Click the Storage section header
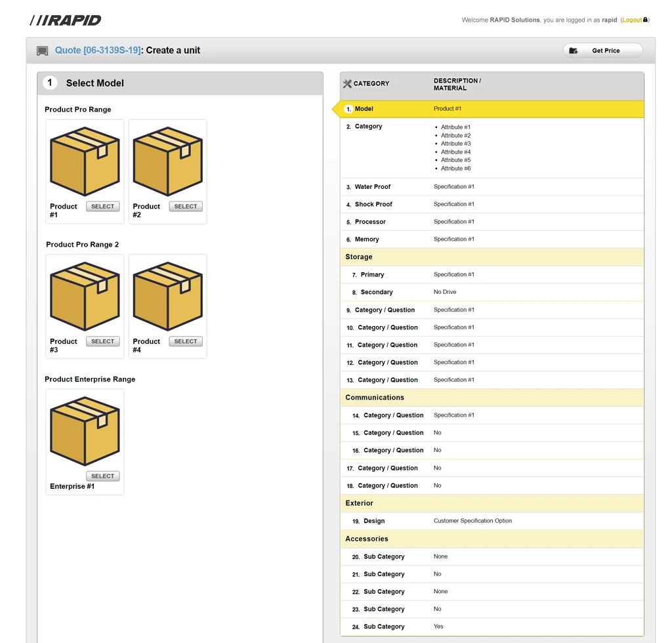Viewport: 672px width, 643px height. coord(492,257)
